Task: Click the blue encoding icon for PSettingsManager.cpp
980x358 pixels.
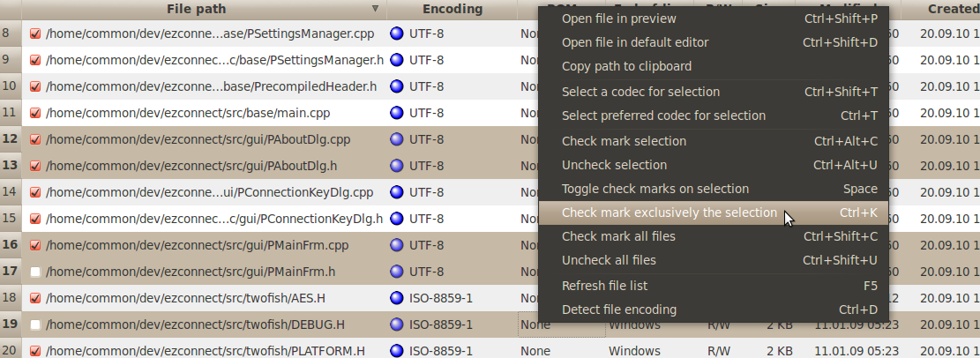Action: click(397, 34)
